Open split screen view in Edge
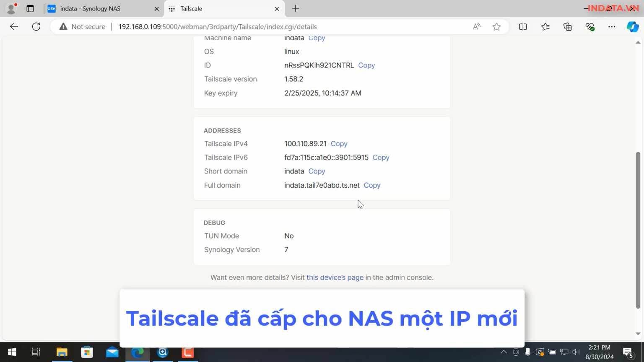The width and height of the screenshot is (644, 362). [523, 26]
